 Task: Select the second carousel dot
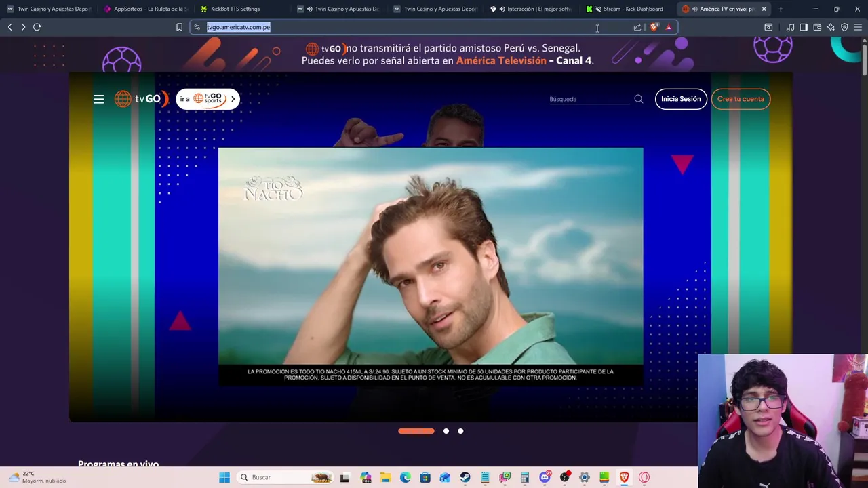(446, 431)
